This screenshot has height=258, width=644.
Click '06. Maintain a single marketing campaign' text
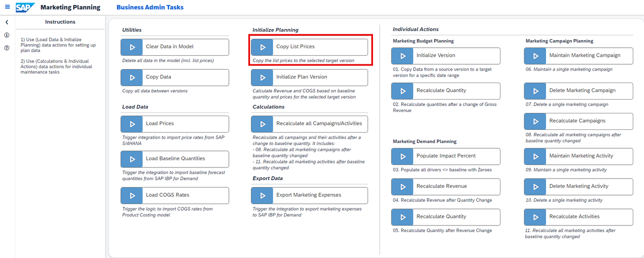tap(569, 70)
